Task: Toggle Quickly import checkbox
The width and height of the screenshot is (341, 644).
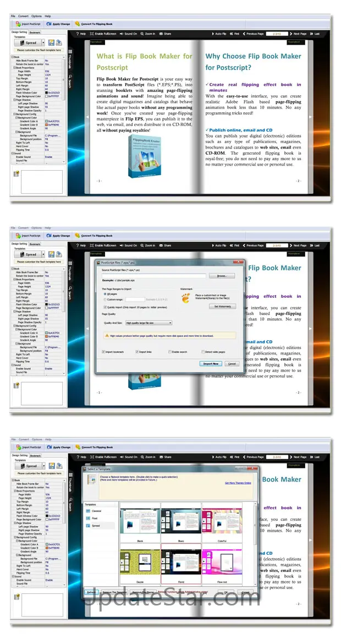Action: pos(105,307)
